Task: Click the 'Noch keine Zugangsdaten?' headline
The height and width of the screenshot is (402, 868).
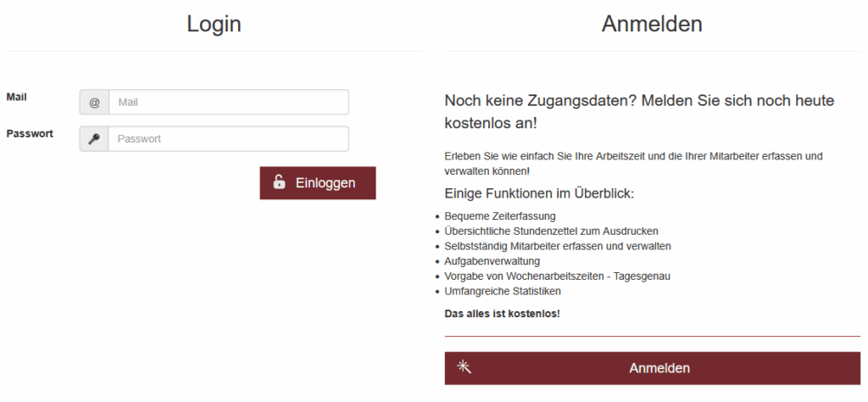Action: pyautogui.click(x=640, y=112)
